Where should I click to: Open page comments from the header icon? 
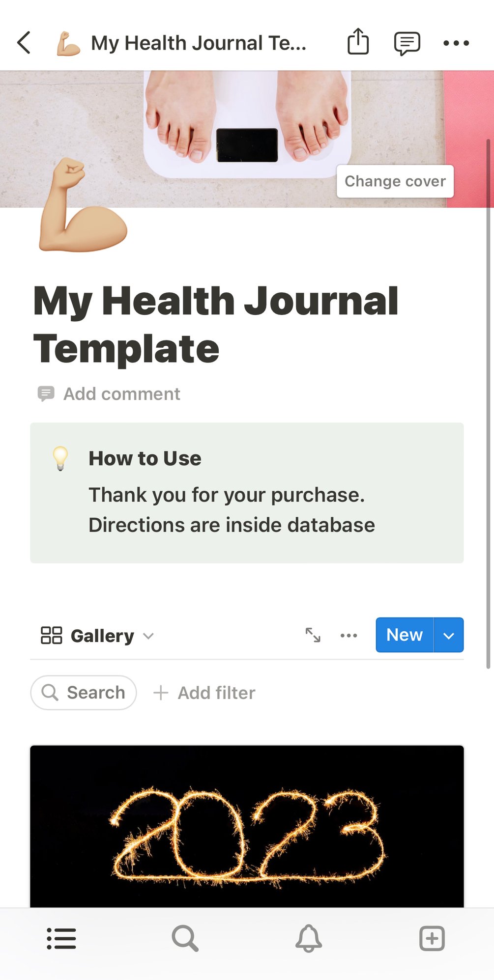407,43
